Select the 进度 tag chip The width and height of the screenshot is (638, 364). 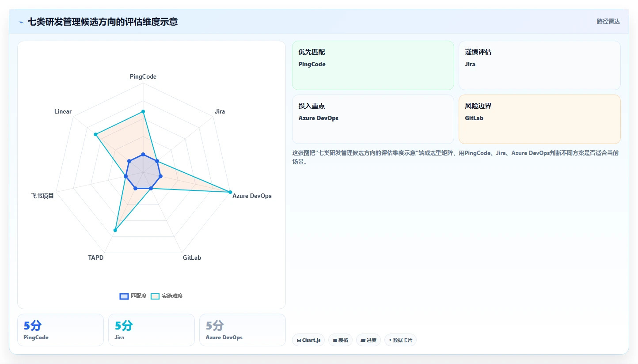[x=368, y=340]
